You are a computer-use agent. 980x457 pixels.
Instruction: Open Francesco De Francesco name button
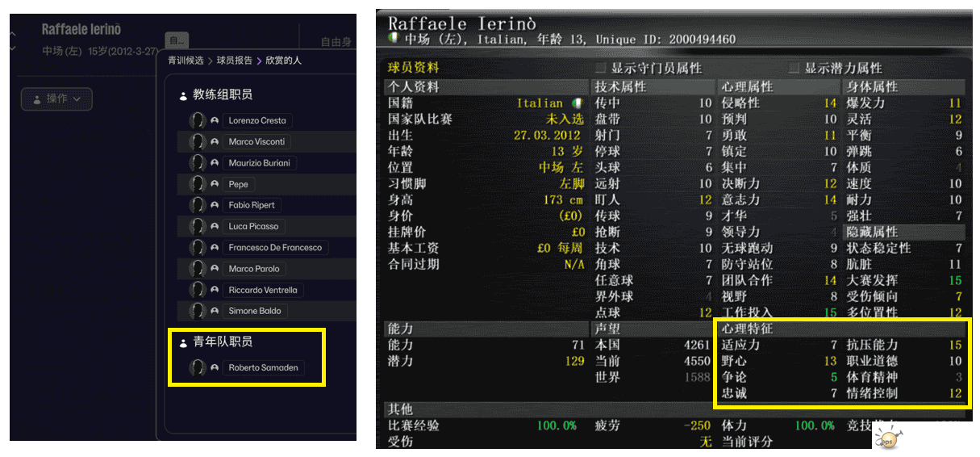click(275, 248)
